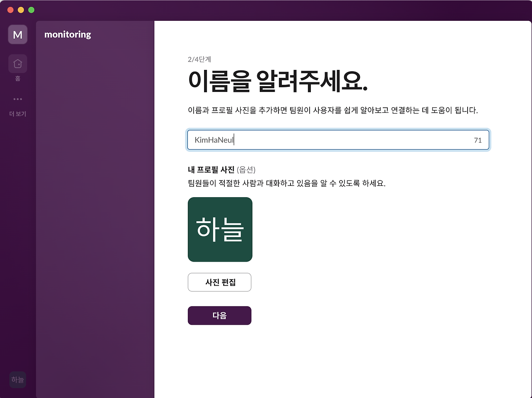Click the monitoring workspace name
Viewport: 532px width, 398px height.
[x=68, y=35]
